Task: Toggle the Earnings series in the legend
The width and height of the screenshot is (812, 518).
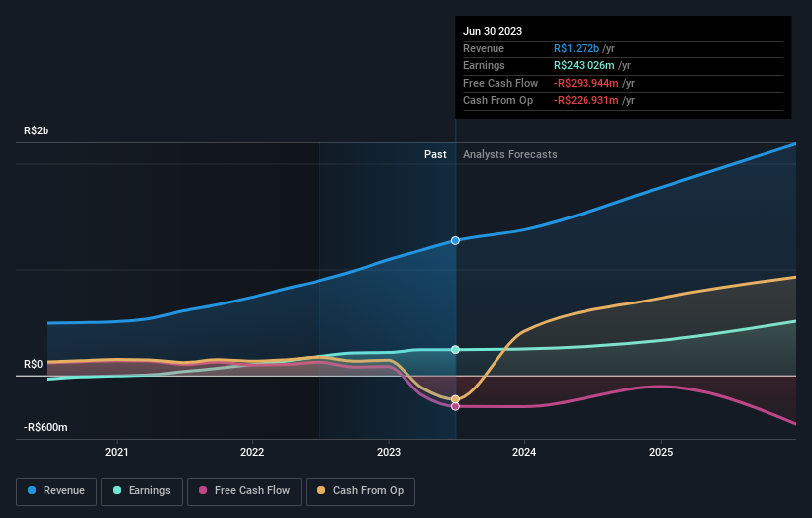Action: [141, 490]
